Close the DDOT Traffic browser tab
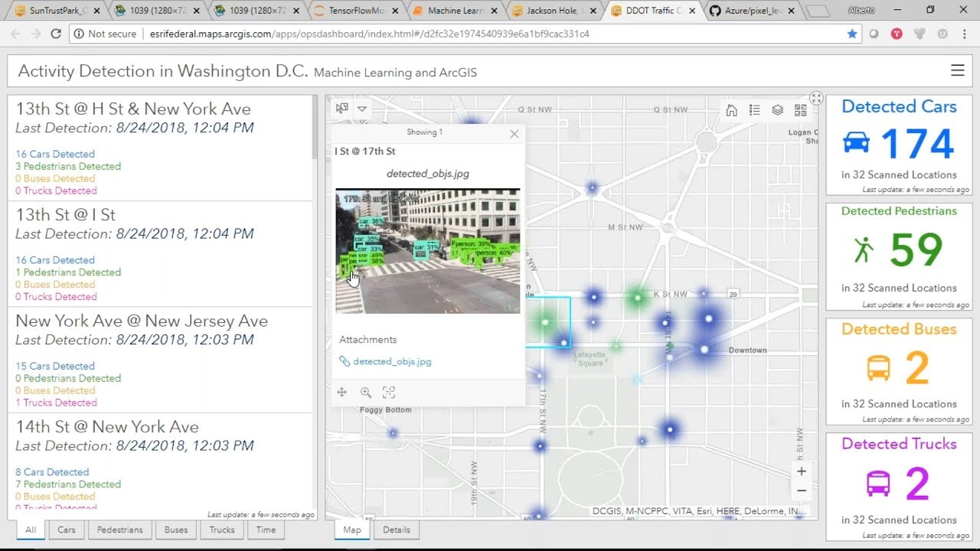 click(692, 11)
